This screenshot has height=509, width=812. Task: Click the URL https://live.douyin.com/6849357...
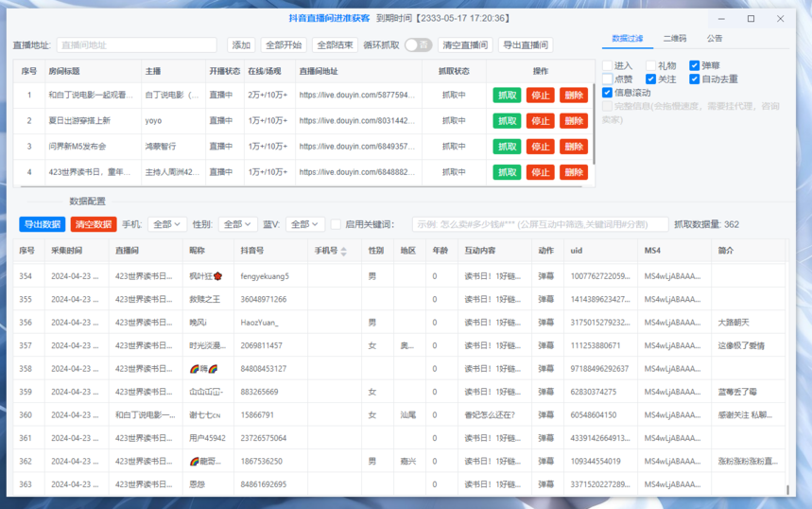(x=356, y=147)
